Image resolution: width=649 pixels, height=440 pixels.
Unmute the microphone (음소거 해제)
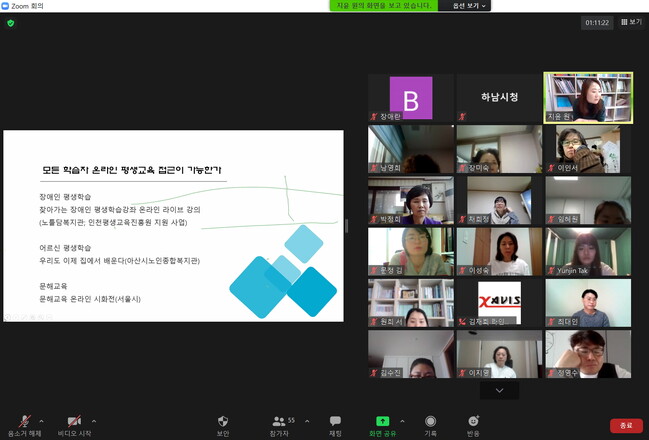24,424
